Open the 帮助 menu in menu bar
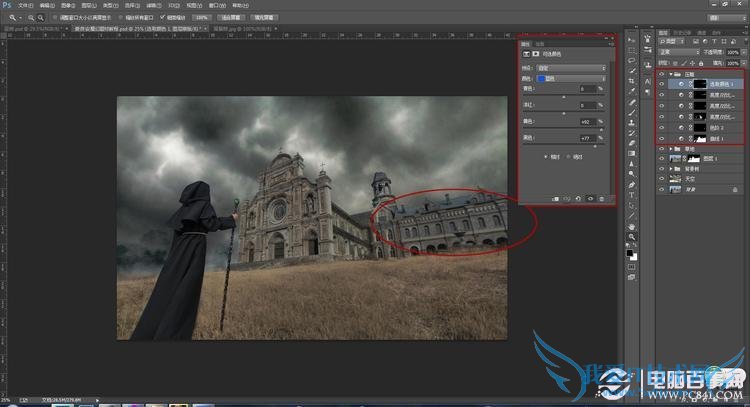Viewport: 750px width, 407px height. [x=240, y=5]
